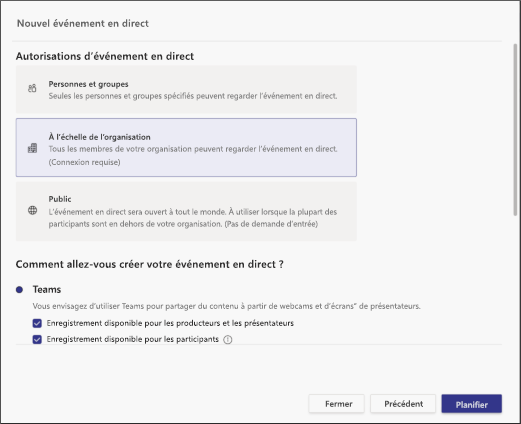This screenshot has height=424, width=521.
Task: Click Personnes et groupes title text
Action: point(88,84)
